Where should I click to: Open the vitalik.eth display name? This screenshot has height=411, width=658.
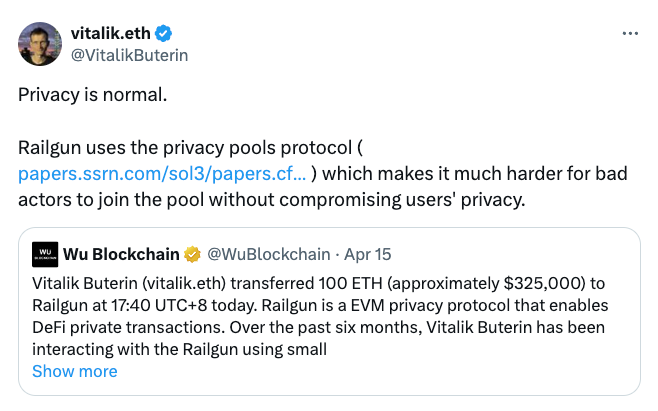tap(111, 33)
